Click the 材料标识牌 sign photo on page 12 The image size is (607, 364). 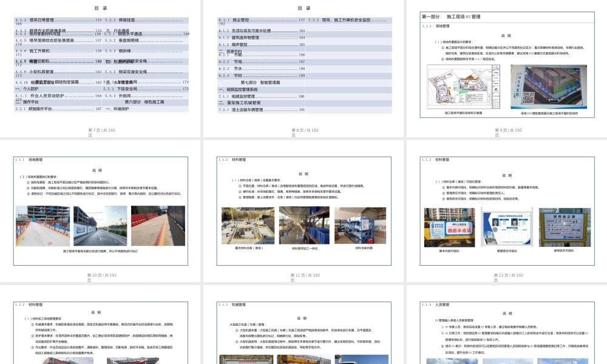pyautogui.click(x=565, y=227)
